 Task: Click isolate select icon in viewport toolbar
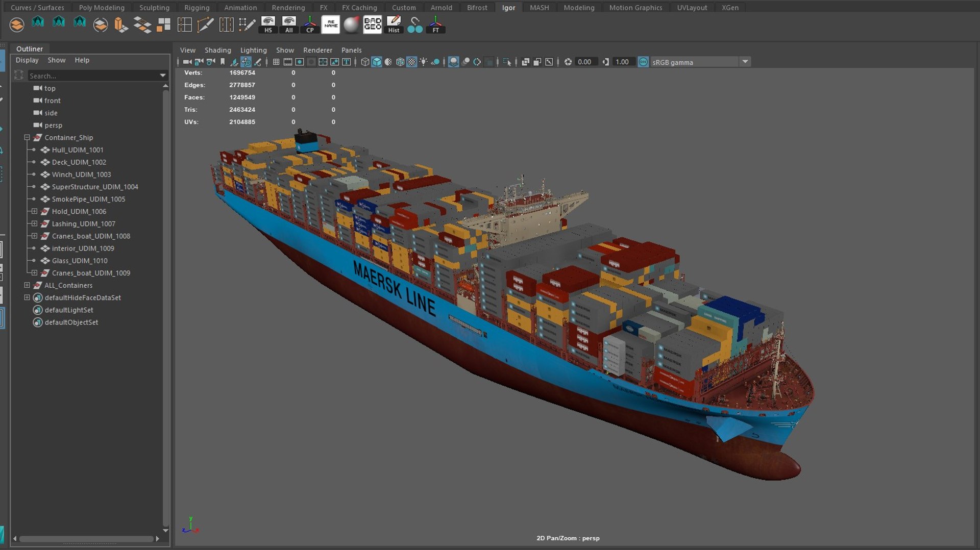pyautogui.click(x=507, y=62)
